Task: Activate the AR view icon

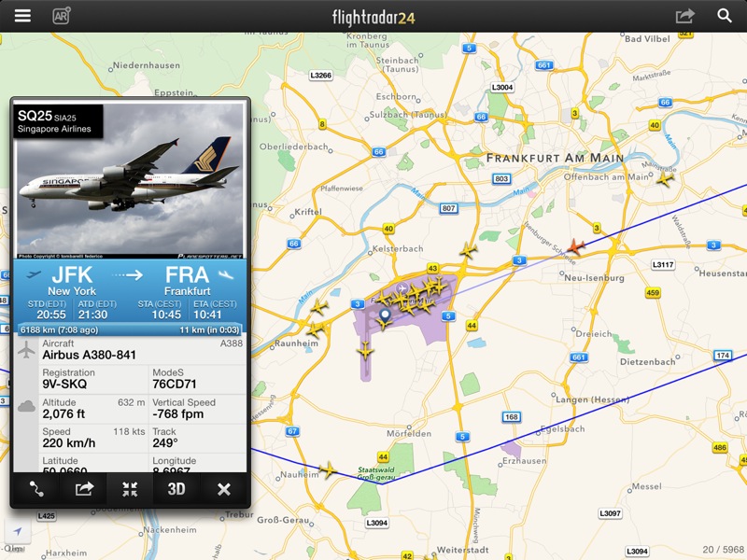Action: (x=62, y=16)
